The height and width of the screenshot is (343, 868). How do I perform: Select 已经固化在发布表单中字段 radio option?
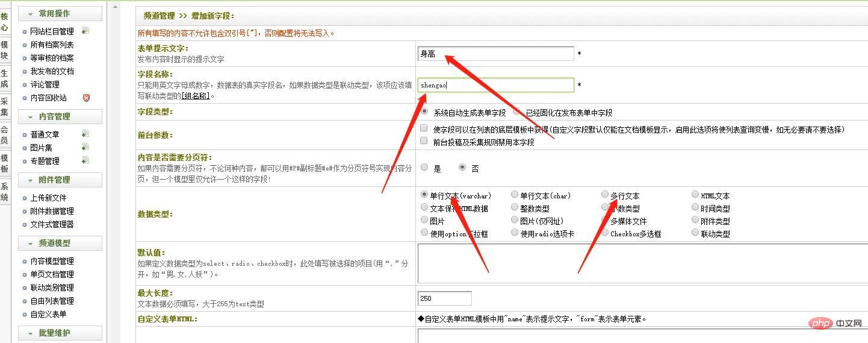[x=517, y=112]
